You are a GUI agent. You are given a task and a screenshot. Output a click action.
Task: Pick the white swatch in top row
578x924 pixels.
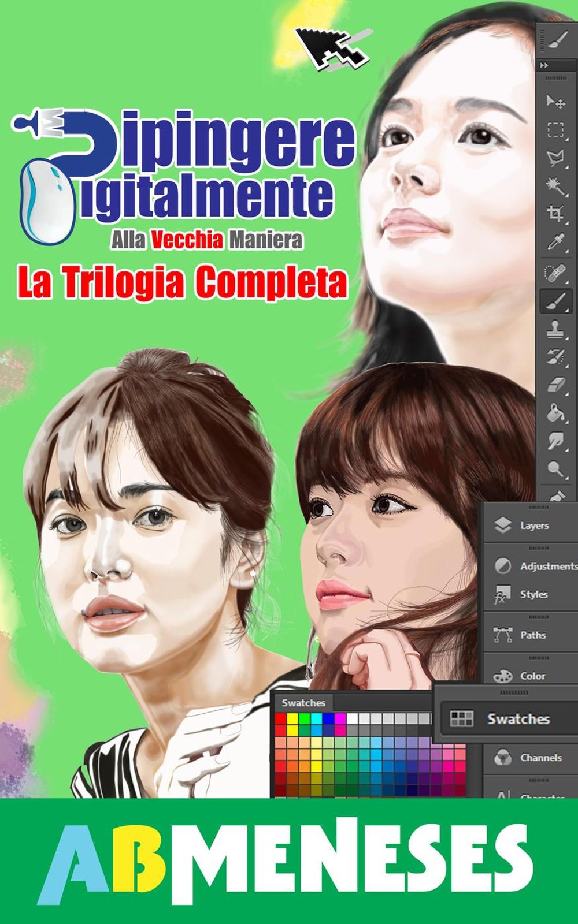tap(352, 719)
